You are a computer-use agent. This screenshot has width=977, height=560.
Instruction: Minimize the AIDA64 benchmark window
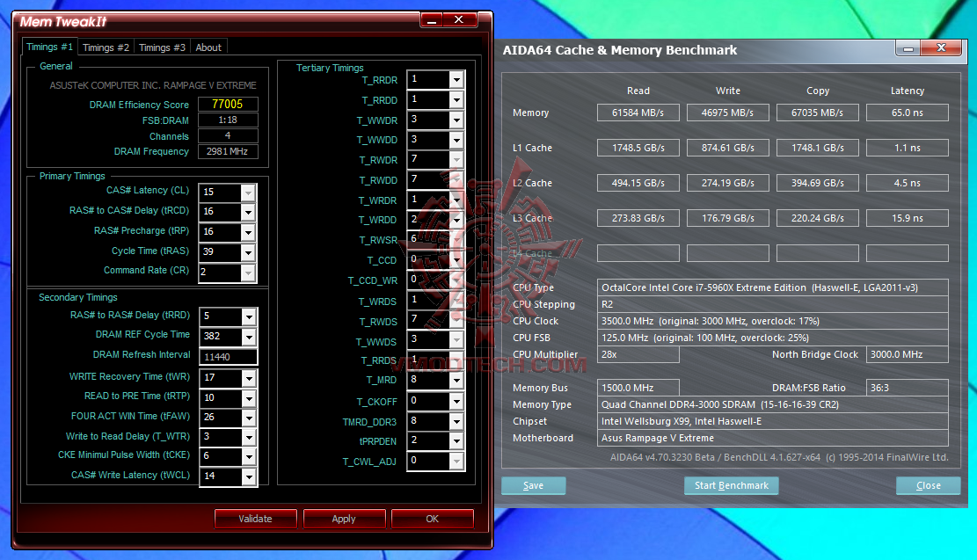coord(908,48)
